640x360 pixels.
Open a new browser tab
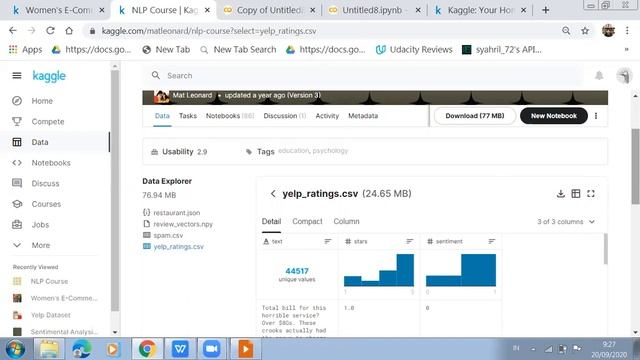coord(545,10)
